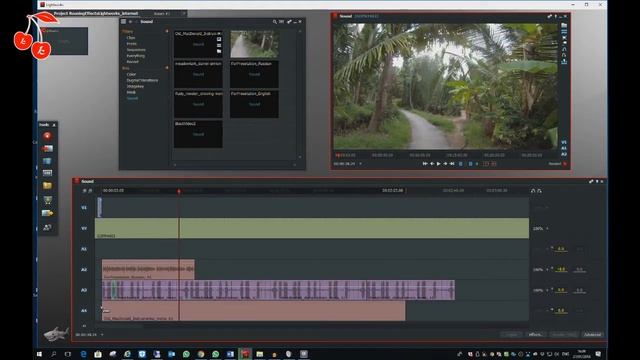Click the Effects button in timeline
The image size is (640, 360).
pos(535,335)
